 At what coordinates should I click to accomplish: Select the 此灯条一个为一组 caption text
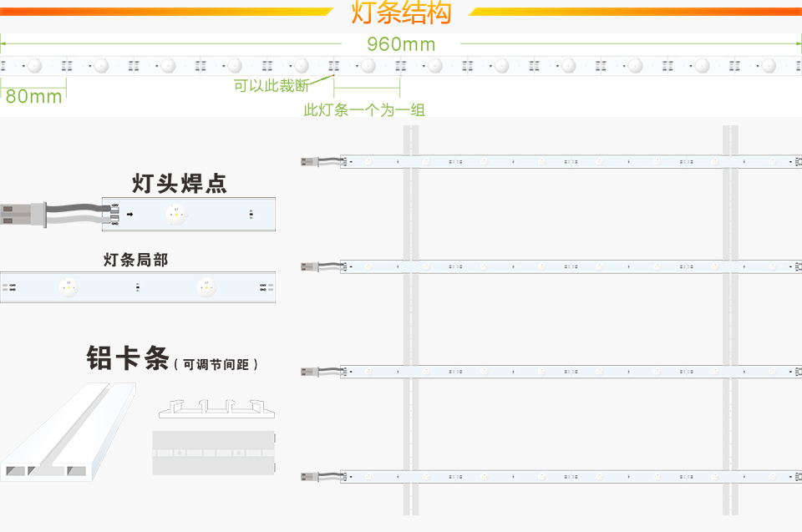(364, 110)
